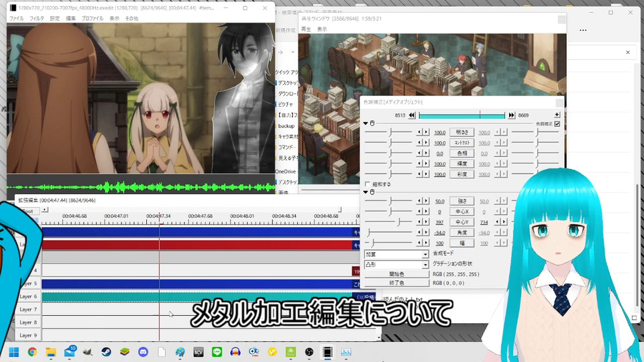Open OBS Studio from the taskbar
Image resolution: width=644 pixels, height=362 pixels.
[x=309, y=352]
